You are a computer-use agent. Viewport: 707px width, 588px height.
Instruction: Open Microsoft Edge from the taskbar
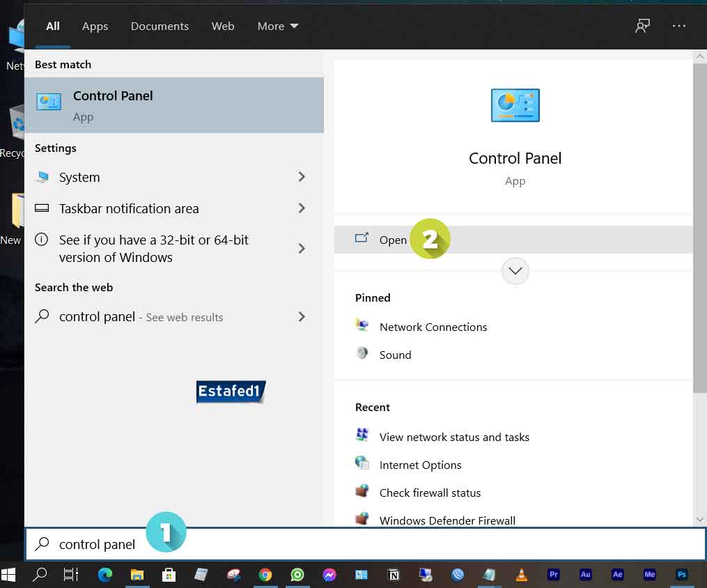coord(105,575)
